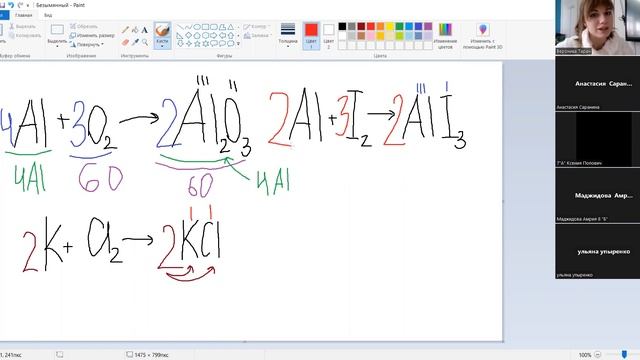Select the Text tool (A)
This screenshot has width=640, height=360.
pos(144,30)
